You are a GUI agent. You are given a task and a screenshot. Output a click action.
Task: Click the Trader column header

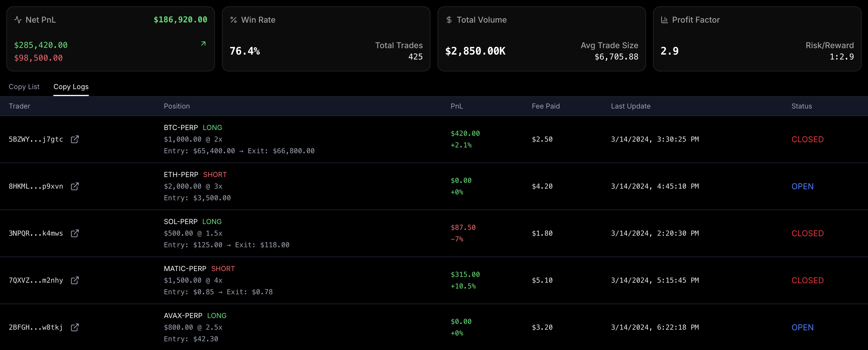coord(19,106)
